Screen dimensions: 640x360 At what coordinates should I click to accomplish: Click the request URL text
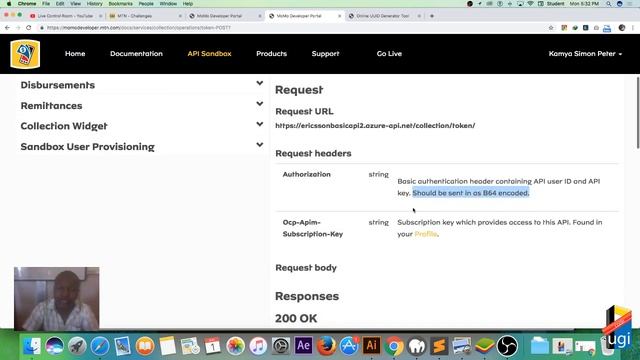click(375, 125)
